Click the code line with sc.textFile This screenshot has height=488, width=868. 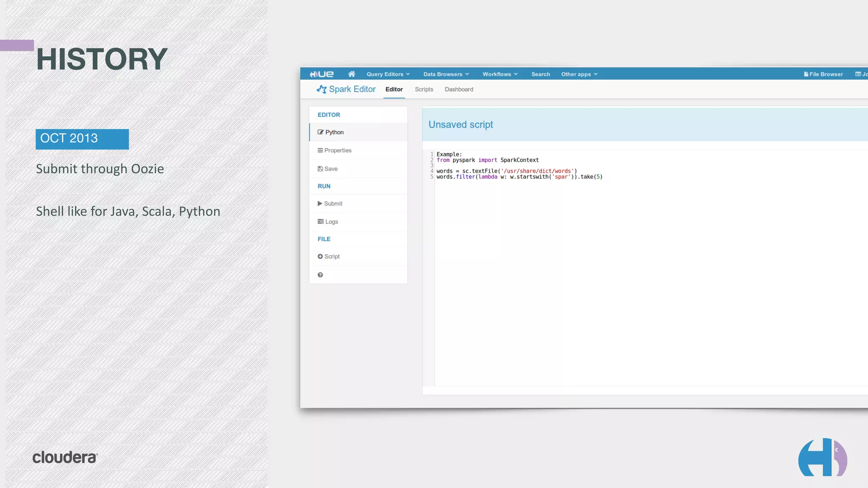pos(506,171)
